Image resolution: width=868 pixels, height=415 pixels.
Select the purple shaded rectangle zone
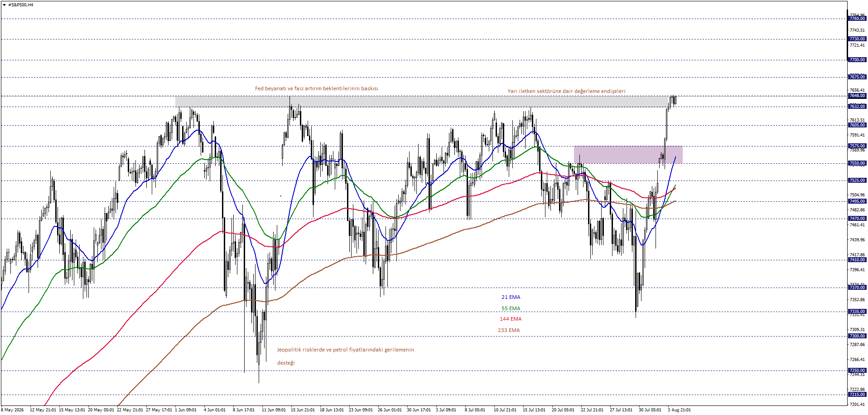[628, 155]
